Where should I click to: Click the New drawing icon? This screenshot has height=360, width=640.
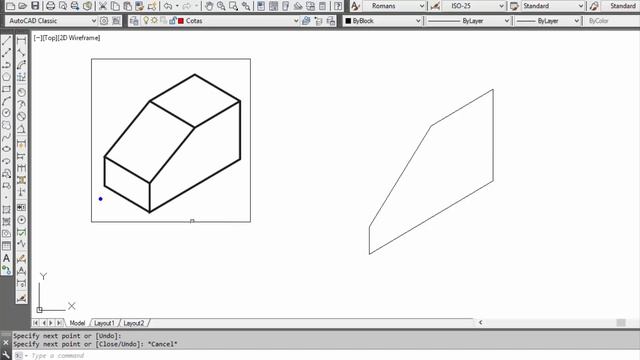tap(11, 6)
